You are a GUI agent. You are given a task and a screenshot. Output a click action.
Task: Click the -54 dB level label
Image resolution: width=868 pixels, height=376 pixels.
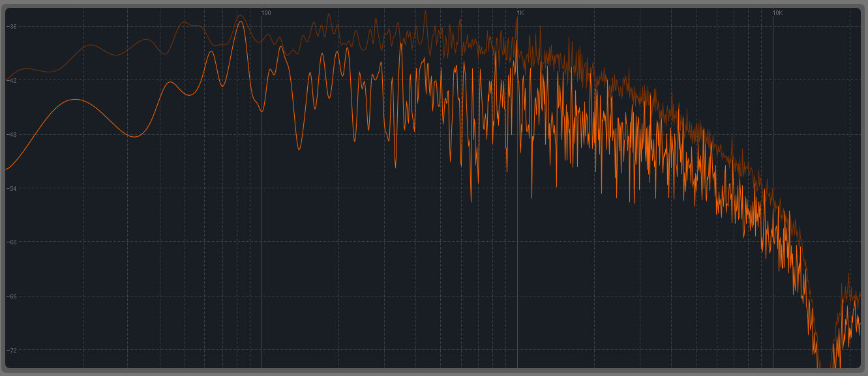click(12, 188)
